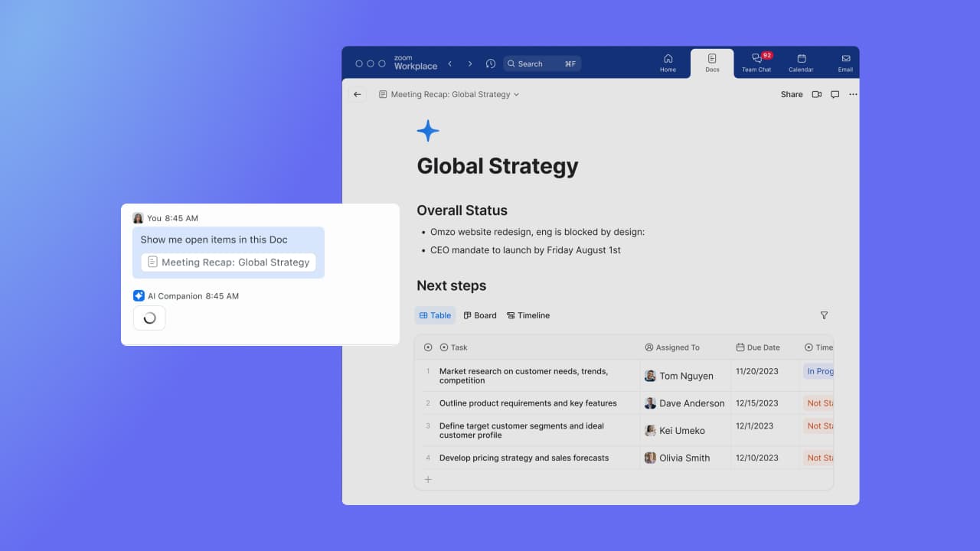980x551 pixels.
Task: Click the history clock icon in title bar
Action: pyautogui.click(x=491, y=64)
